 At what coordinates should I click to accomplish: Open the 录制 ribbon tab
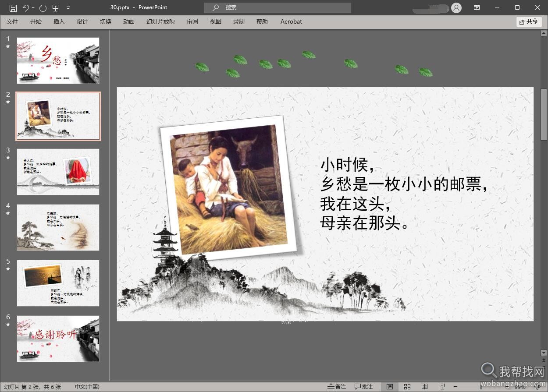point(239,21)
